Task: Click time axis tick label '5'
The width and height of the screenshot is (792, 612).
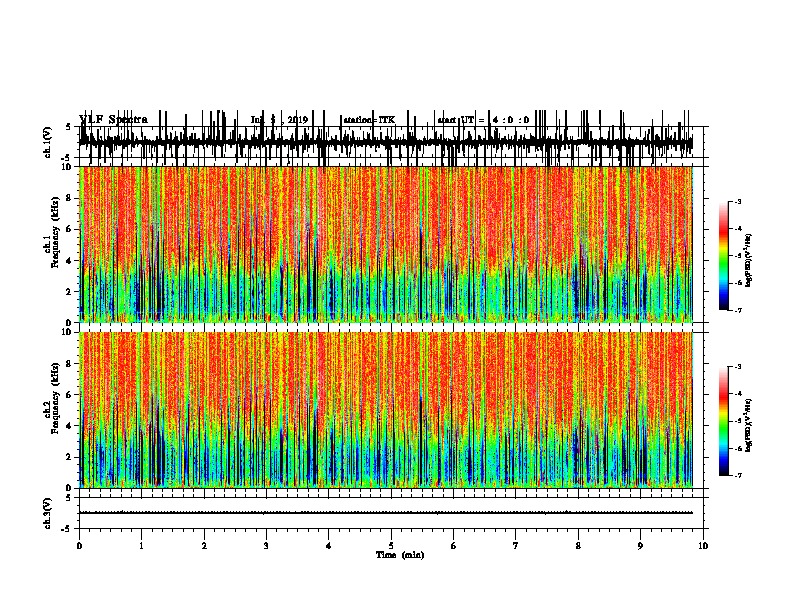Action: click(x=391, y=546)
